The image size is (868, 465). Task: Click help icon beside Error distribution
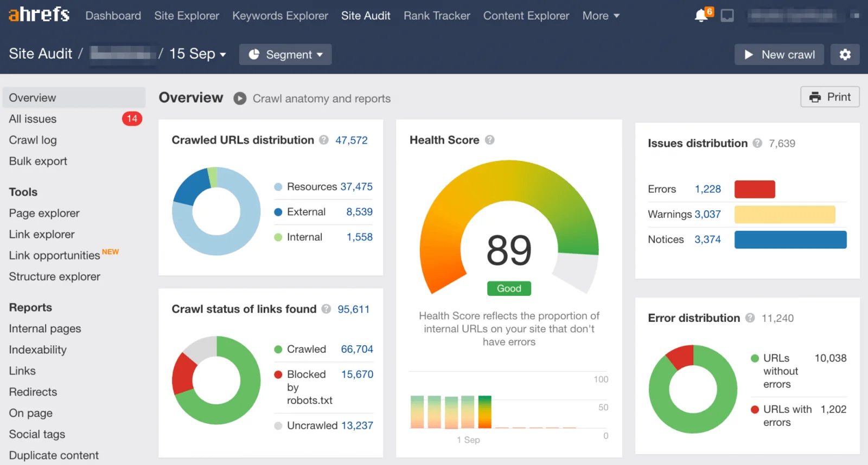pyautogui.click(x=750, y=318)
